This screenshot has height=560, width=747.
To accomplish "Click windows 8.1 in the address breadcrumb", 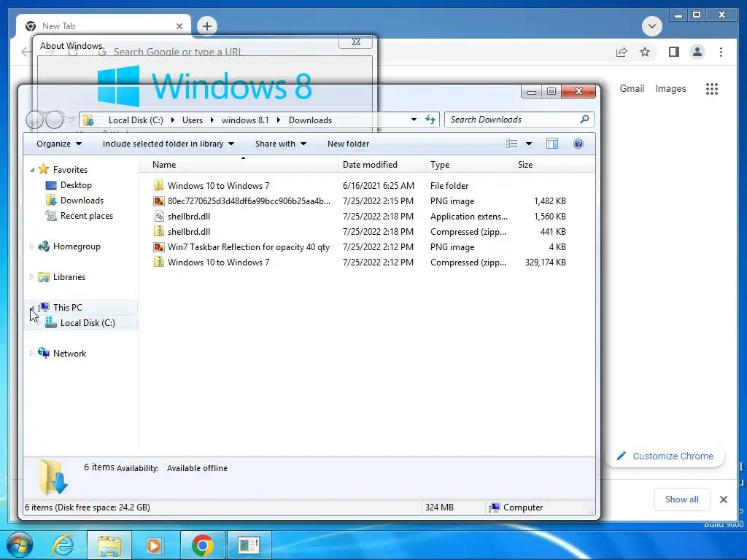I will (245, 120).
